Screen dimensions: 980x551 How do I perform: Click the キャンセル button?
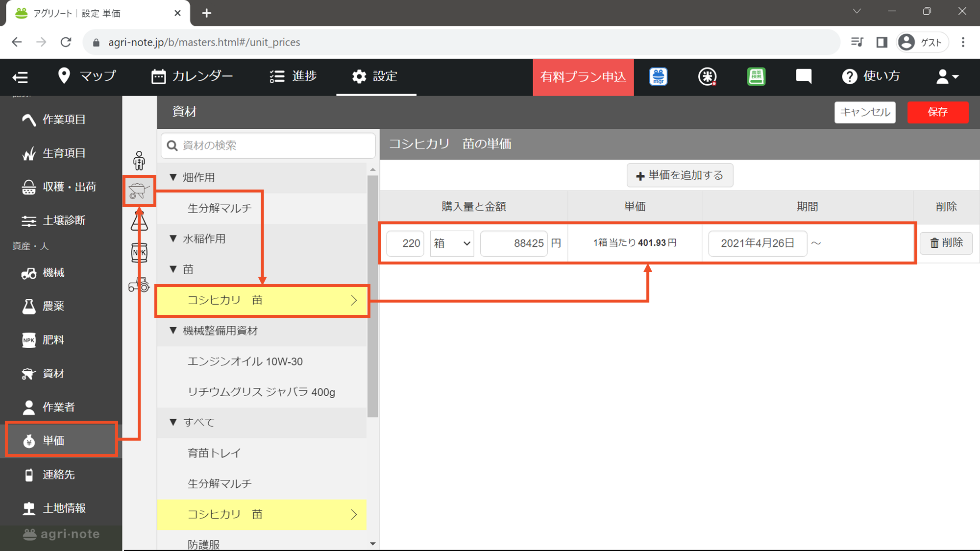(865, 112)
